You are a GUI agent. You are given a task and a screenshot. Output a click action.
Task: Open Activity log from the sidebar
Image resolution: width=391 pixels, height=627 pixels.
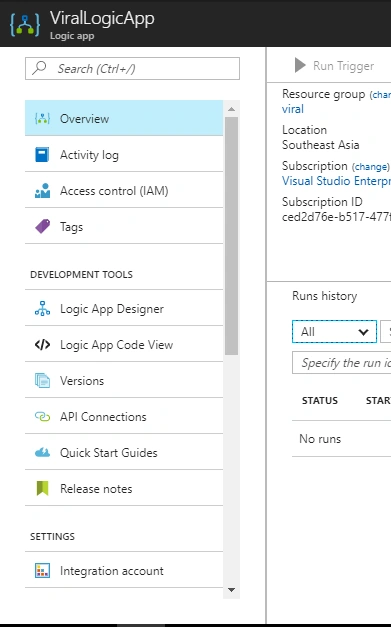click(x=124, y=154)
